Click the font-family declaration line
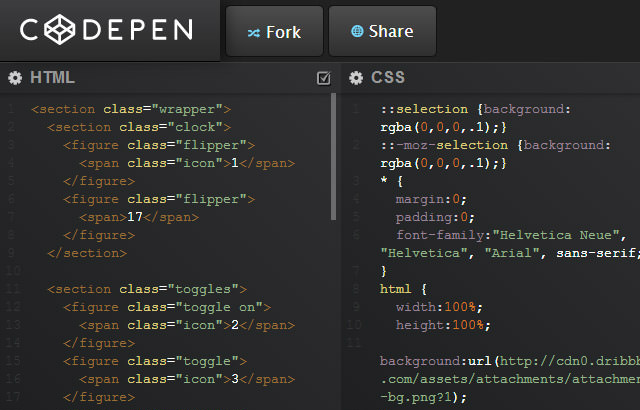This screenshot has height=410, width=640. pyautogui.click(x=511, y=235)
